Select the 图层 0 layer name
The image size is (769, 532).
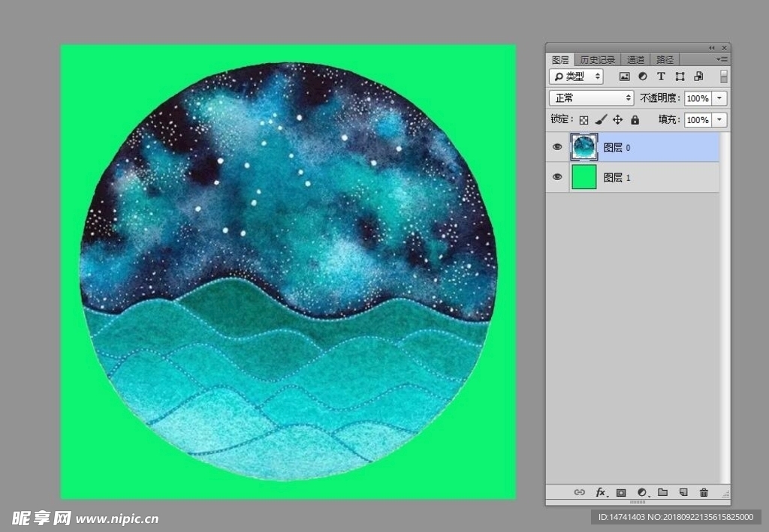(617, 148)
